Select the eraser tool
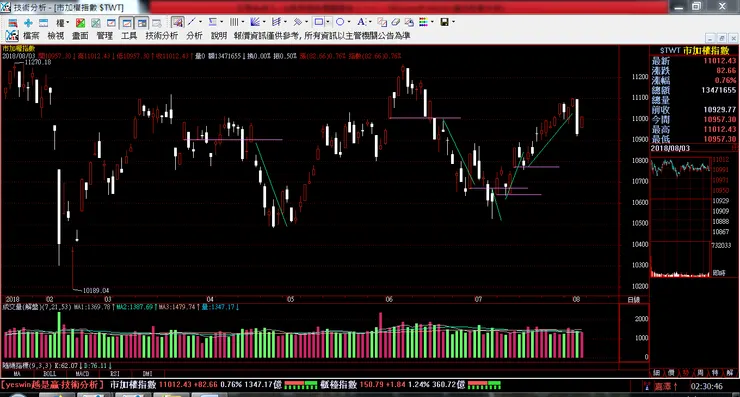This screenshot has width=740, height=397. pyautogui.click(x=395, y=22)
